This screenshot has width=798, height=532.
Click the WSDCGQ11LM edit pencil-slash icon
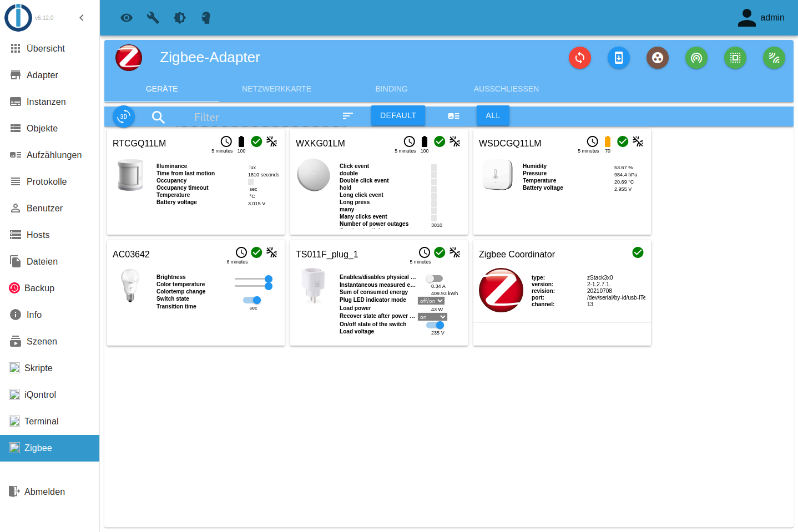pyautogui.click(x=638, y=141)
